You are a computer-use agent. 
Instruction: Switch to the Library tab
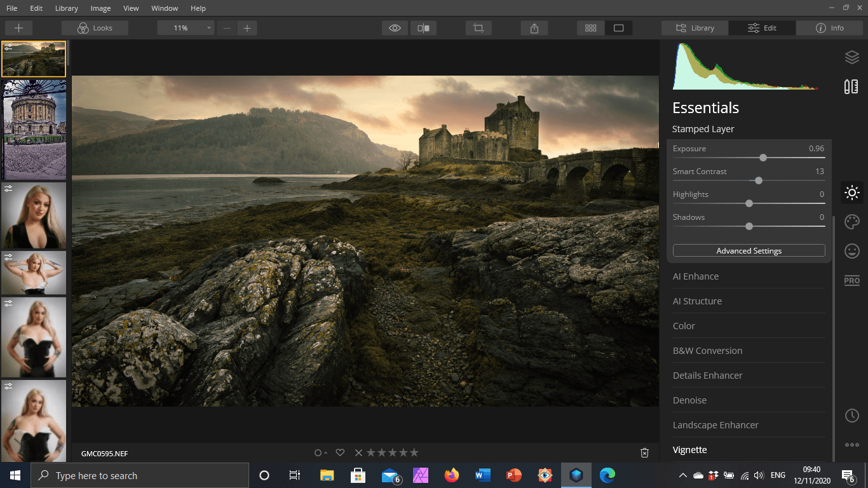coord(695,28)
